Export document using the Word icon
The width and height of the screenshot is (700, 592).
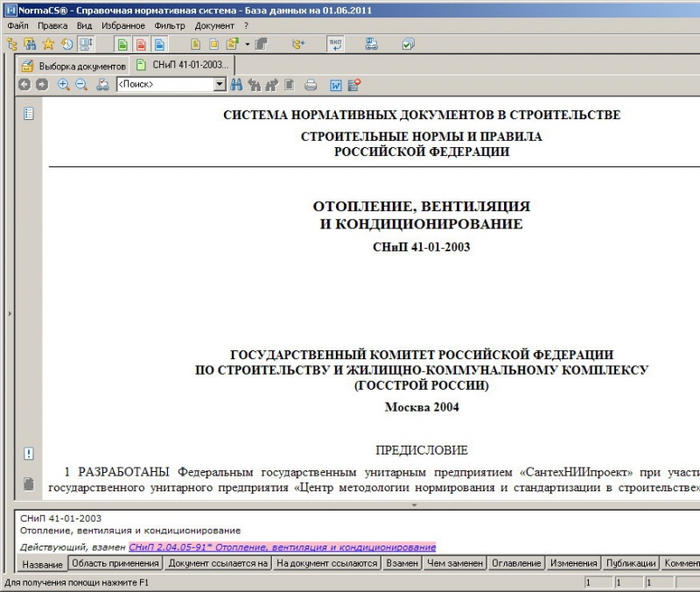tap(335, 85)
